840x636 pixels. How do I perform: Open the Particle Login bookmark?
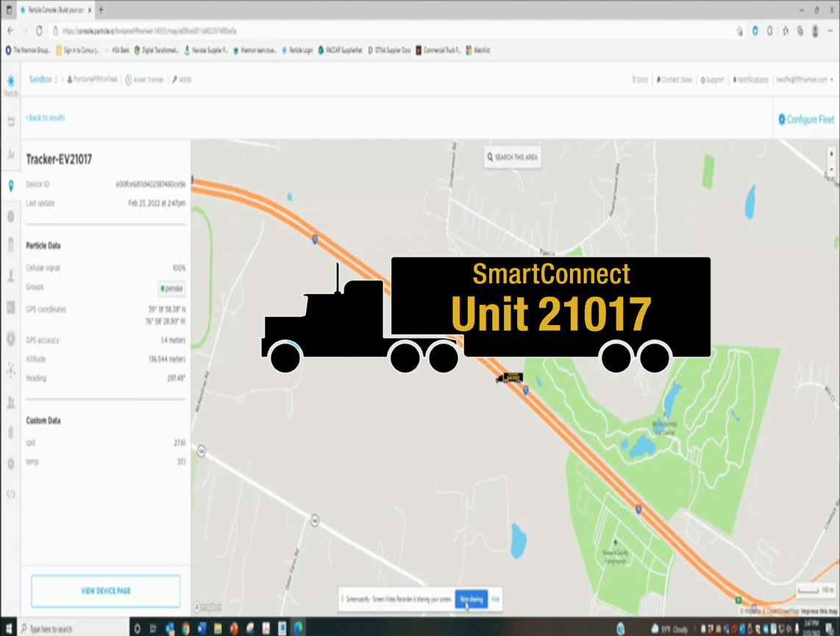pyautogui.click(x=297, y=50)
